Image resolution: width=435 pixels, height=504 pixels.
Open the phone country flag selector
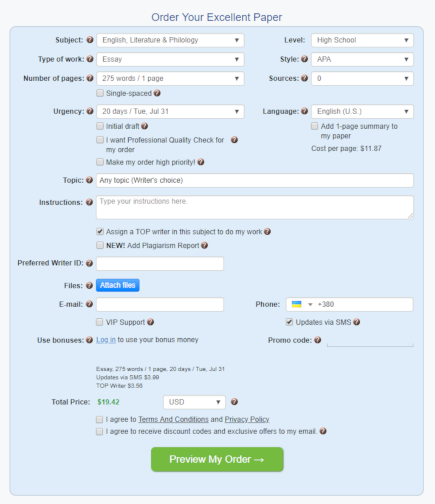(301, 304)
